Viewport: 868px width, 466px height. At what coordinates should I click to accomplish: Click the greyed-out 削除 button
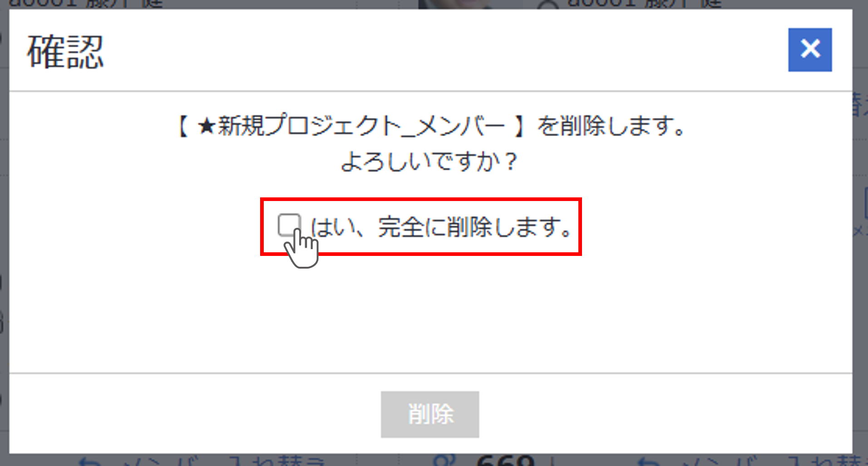[430, 414]
